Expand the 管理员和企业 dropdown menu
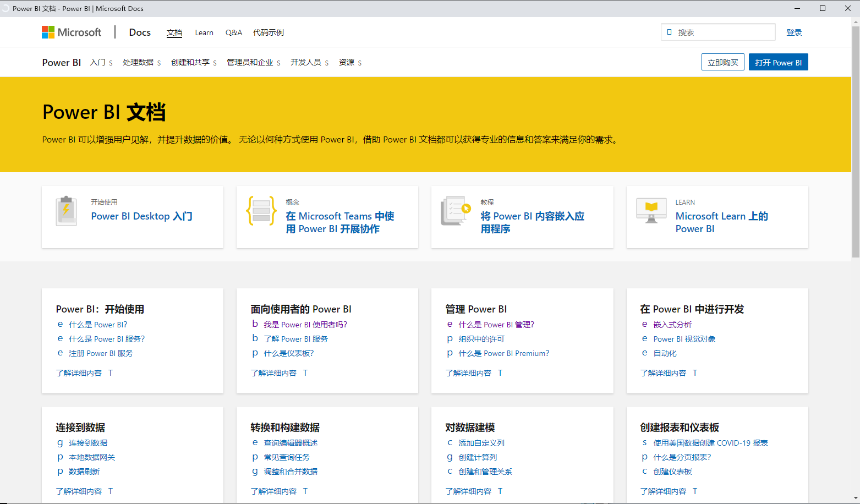 (254, 63)
